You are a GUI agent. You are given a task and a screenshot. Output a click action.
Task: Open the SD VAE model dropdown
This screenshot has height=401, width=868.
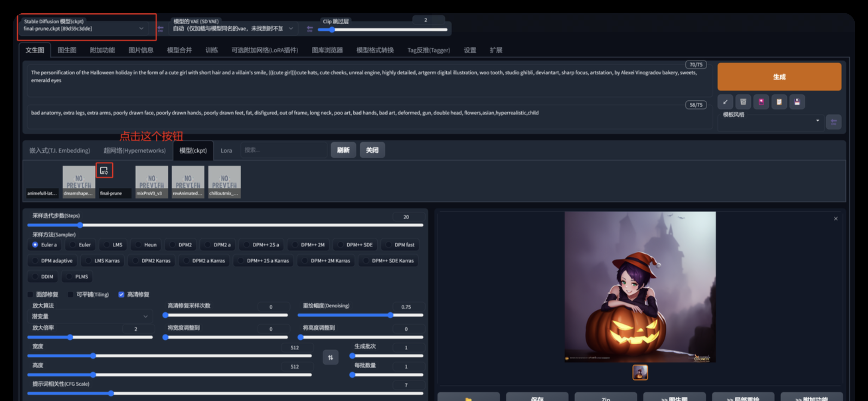(x=233, y=29)
